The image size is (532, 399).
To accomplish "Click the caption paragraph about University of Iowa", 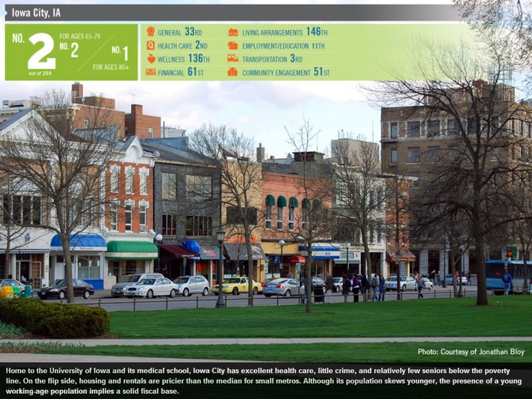I will click(x=264, y=380).
